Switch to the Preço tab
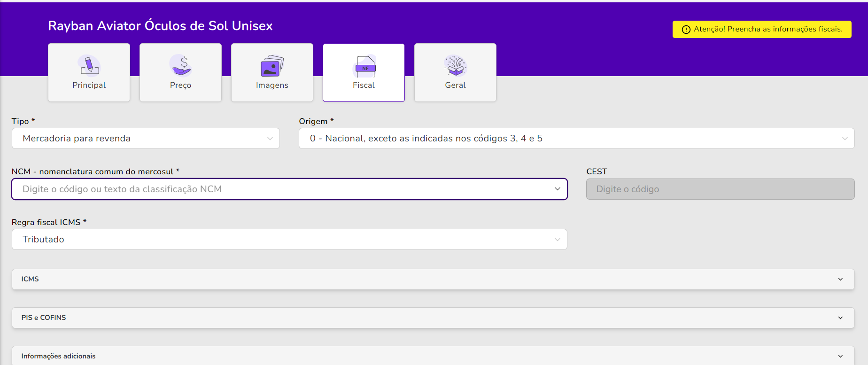The width and height of the screenshot is (868, 365). pyautogui.click(x=180, y=72)
